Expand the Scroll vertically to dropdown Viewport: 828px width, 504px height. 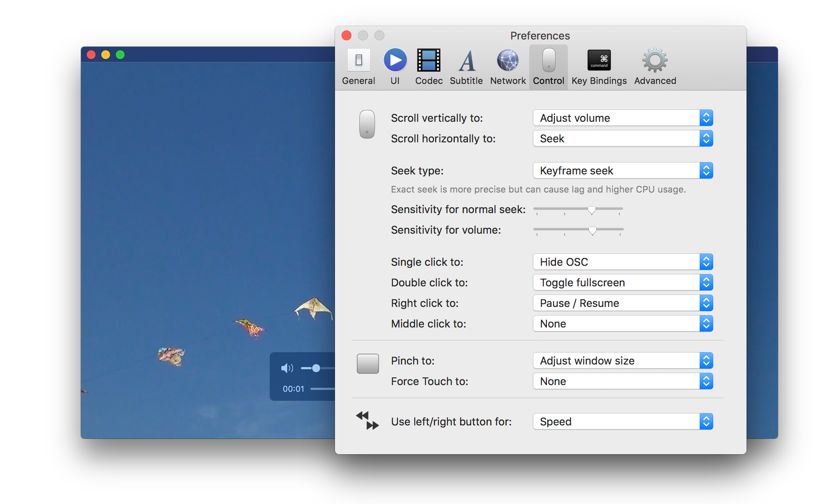point(623,118)
